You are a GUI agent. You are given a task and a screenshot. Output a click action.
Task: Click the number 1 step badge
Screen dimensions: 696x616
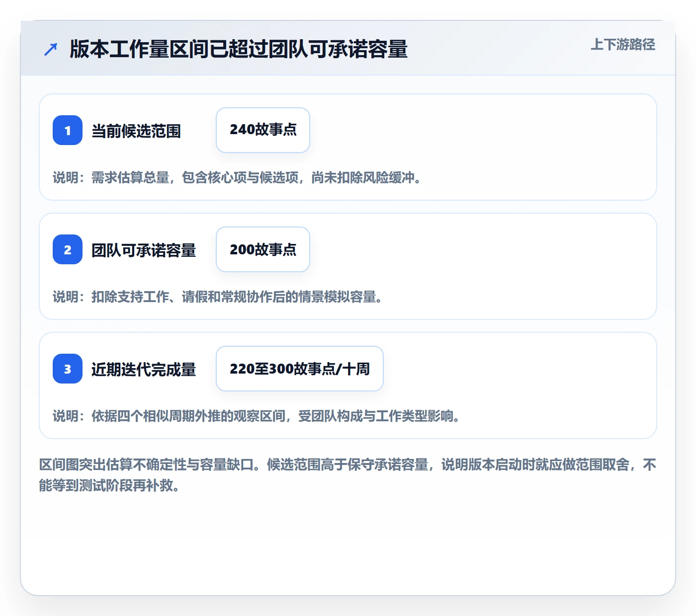click(x=68, y=130)
